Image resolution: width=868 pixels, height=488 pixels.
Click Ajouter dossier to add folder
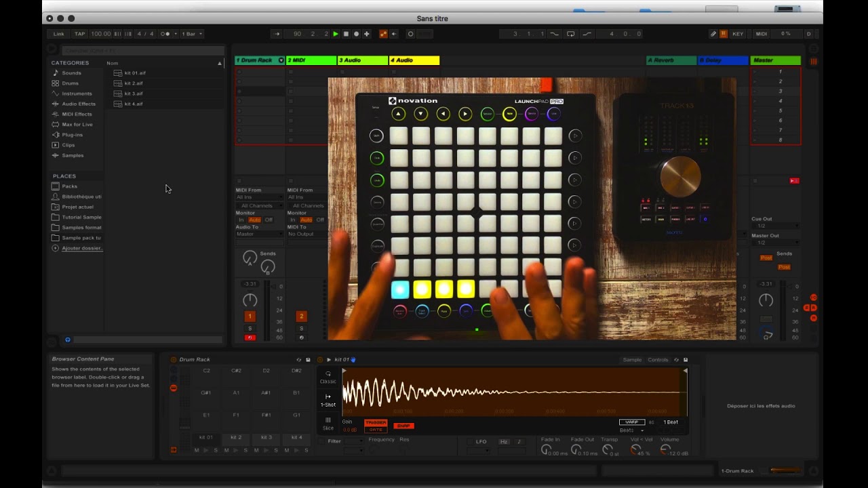point(81,248)
